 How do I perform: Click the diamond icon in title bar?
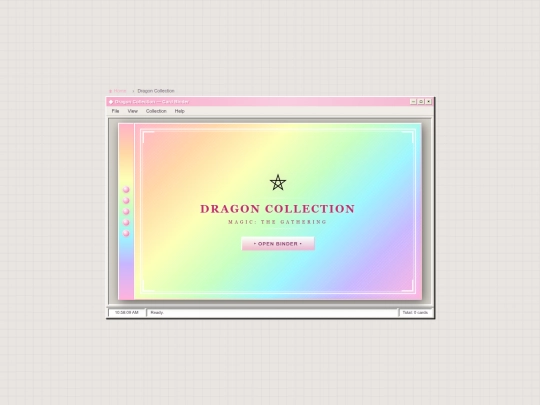(111, 102)
